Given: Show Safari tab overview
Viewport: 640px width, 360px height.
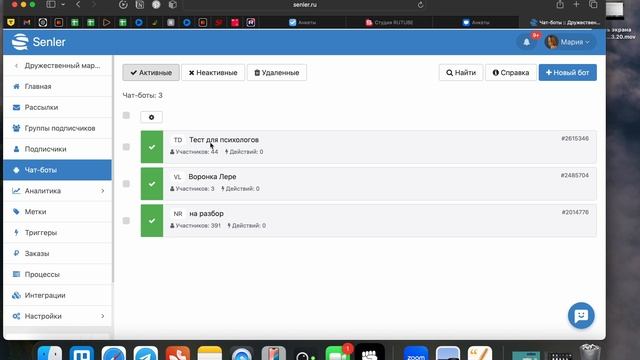Looking at the screenshot, I should click(593, 4).
